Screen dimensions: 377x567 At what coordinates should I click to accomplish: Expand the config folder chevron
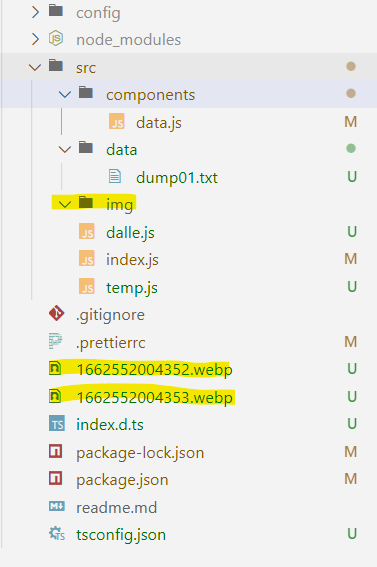pos(35,12)
